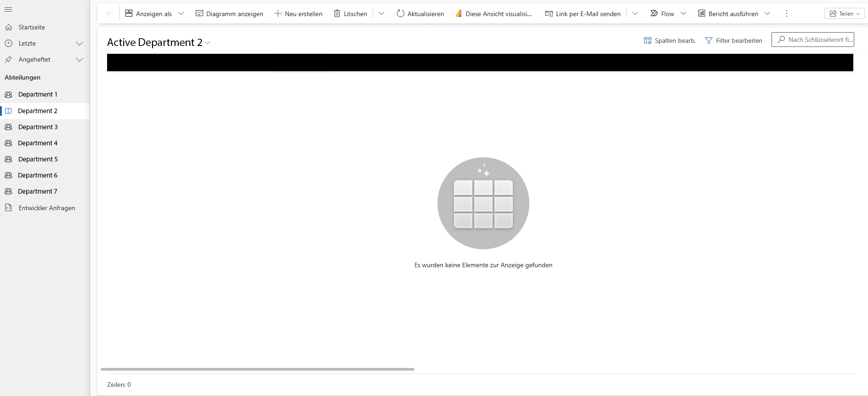Open the Active Department 2 view selector
The image size is (868, 396).
click(159, 42)
